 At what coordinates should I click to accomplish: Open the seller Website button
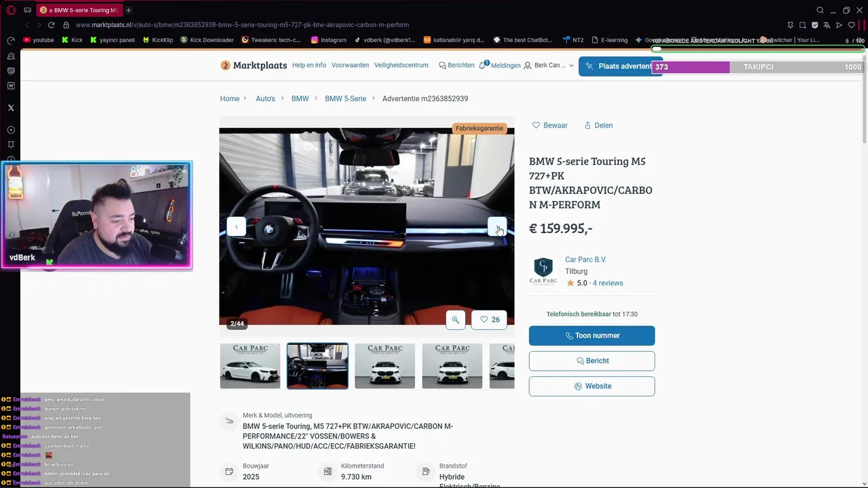[592, 386]
